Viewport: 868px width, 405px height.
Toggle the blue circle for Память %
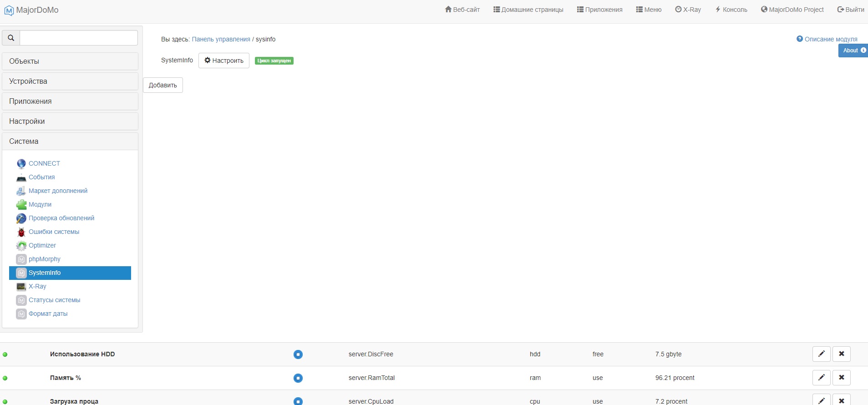(298, 378)
